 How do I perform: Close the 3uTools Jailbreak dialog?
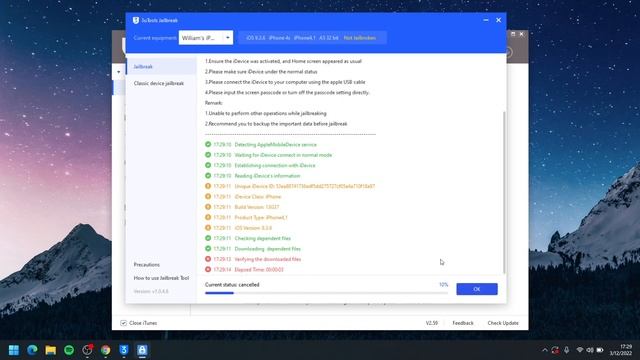pos(498,20)
